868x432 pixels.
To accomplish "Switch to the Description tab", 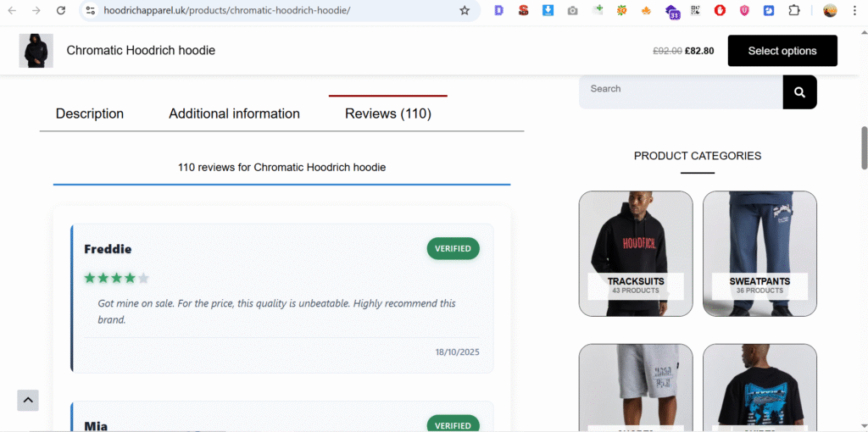I will pos(90,114).
